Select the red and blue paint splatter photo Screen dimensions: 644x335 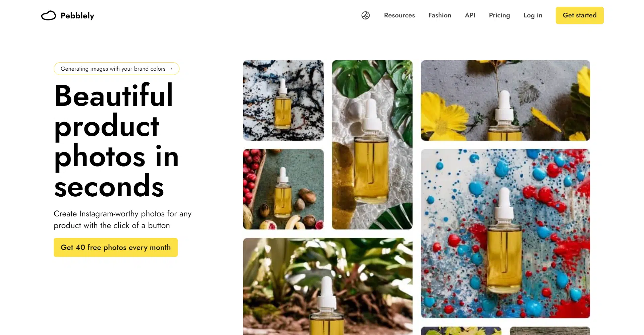coord(505,233)
